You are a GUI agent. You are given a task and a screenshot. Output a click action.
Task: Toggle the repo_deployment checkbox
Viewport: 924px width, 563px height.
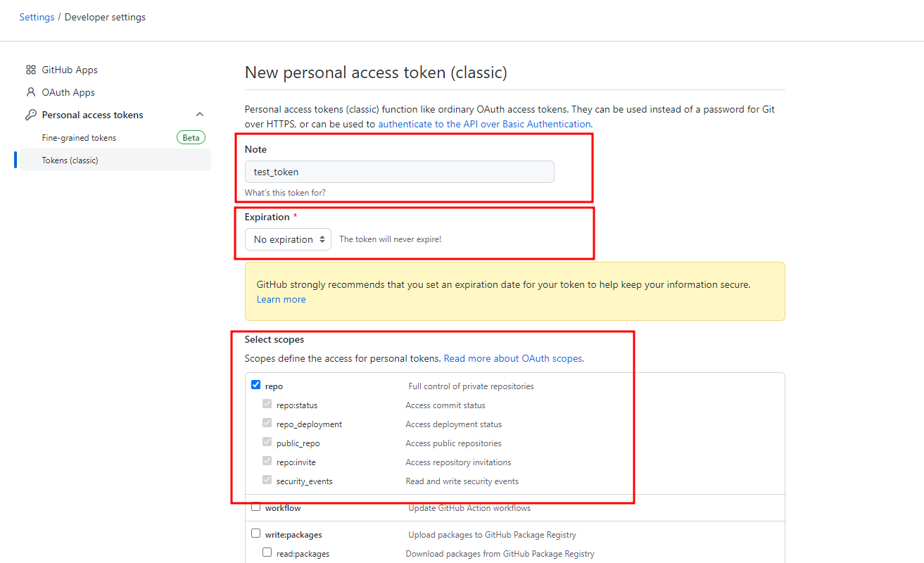coord(267,423)
